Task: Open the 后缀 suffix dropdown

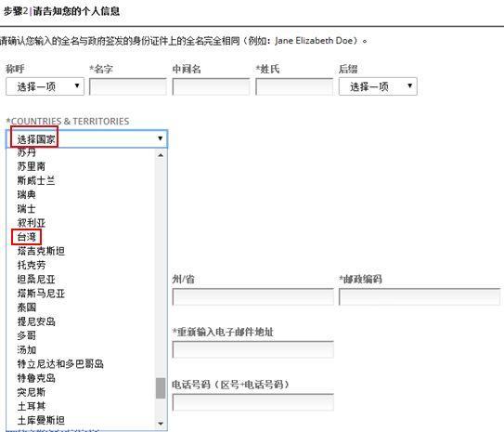Action: click(x=378, y=86)
